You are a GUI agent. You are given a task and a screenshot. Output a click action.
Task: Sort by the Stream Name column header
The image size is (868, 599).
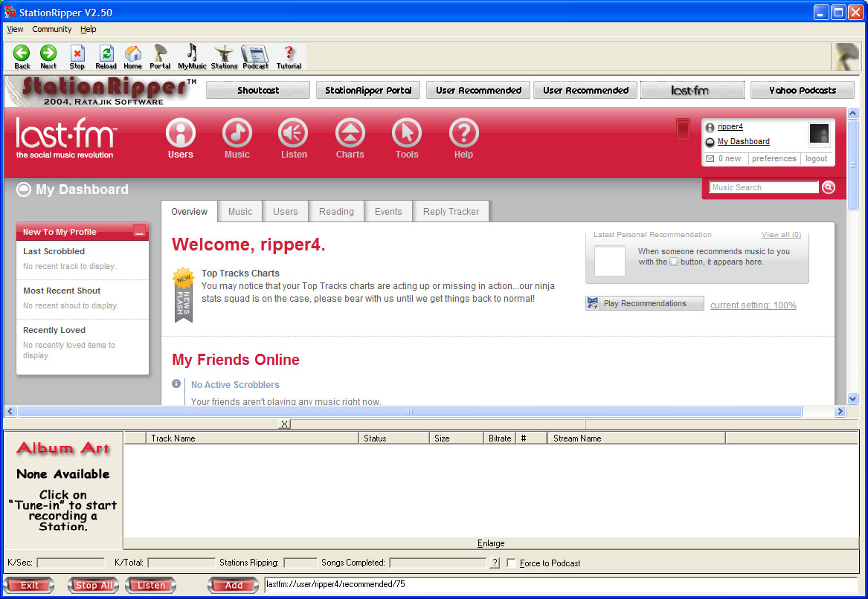[636, 438]
